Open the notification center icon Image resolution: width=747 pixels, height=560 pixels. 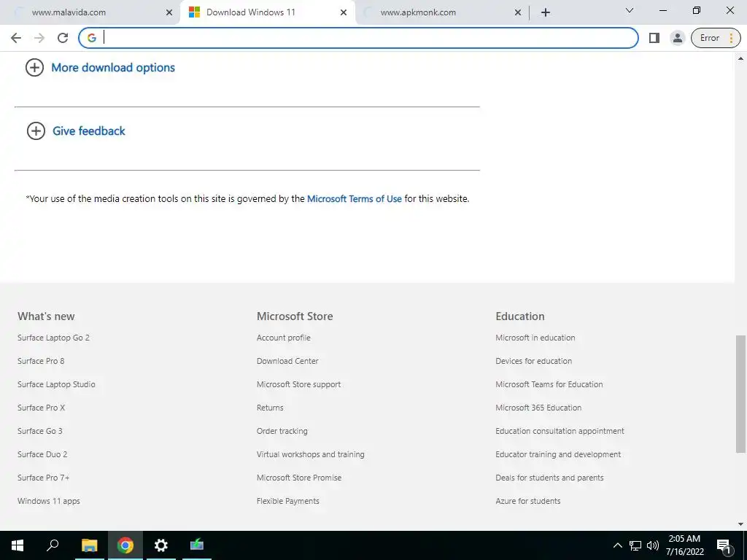pos(724,545)
